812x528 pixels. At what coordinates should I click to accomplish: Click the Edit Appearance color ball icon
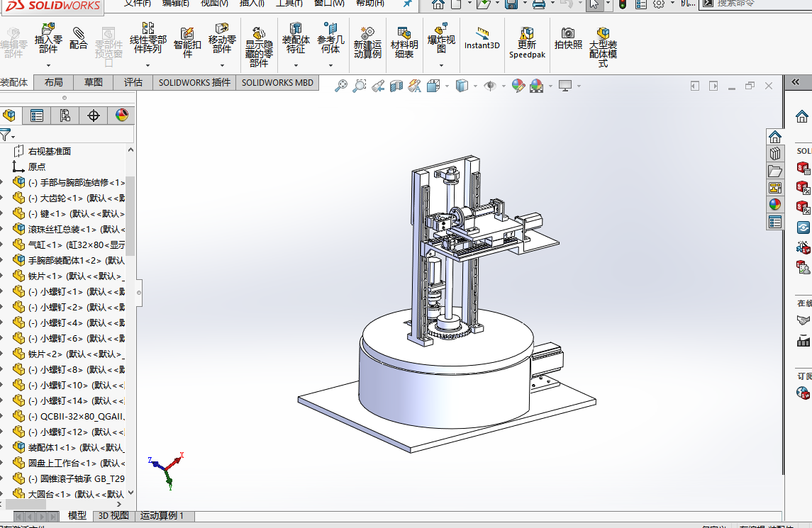(518, 86)
